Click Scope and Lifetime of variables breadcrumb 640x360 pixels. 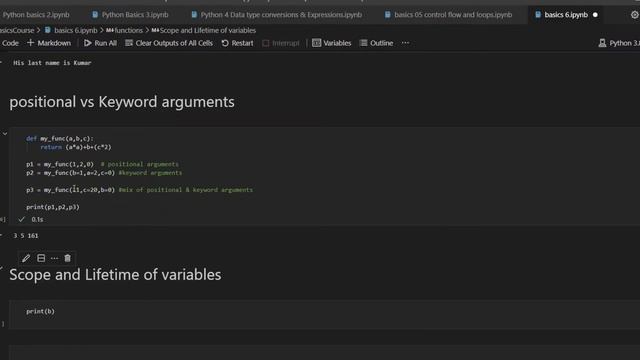click(x=204, y=30)
